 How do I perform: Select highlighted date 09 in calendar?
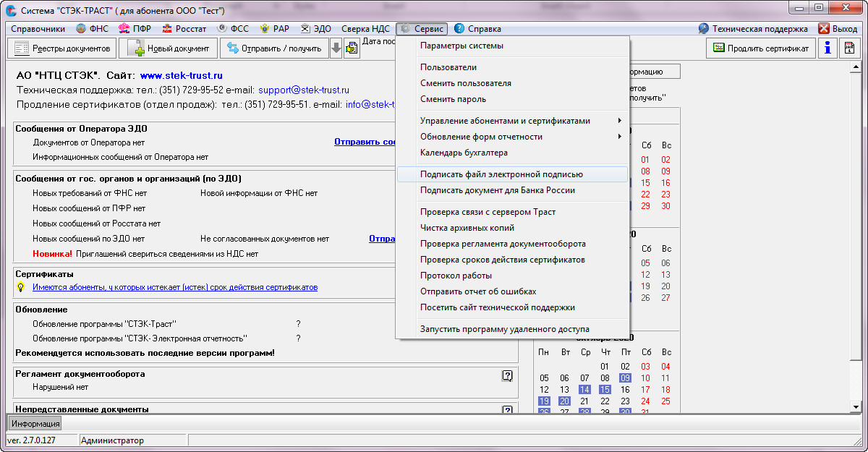(x=626, y=378)
